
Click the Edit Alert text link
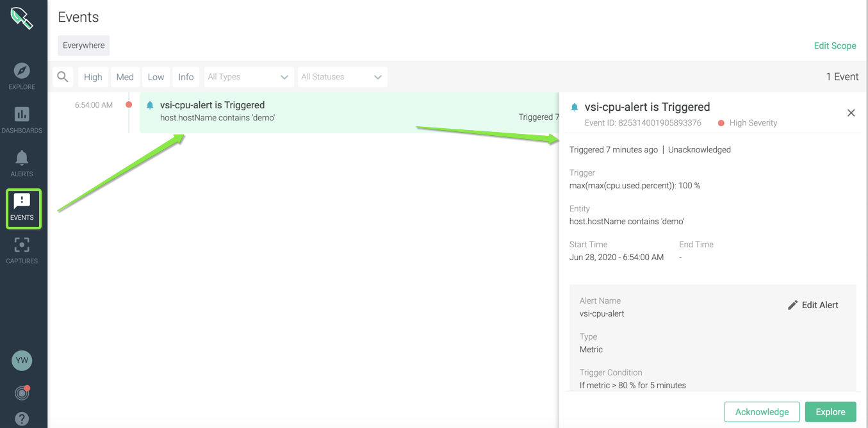820,305
